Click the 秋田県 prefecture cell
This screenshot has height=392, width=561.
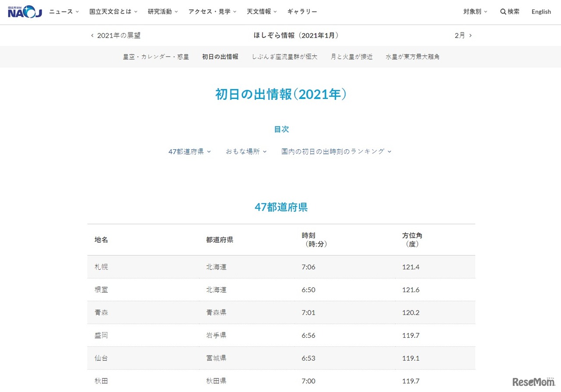[217, 381]
